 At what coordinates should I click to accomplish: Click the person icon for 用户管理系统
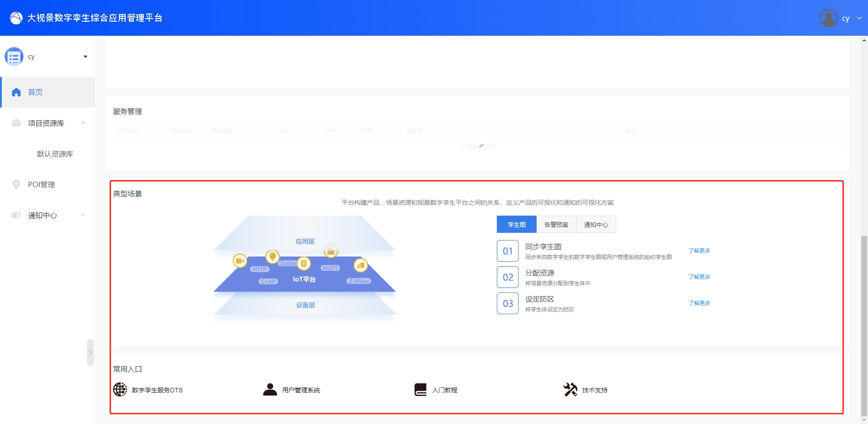pyautogui.click(x=270, y=389)
